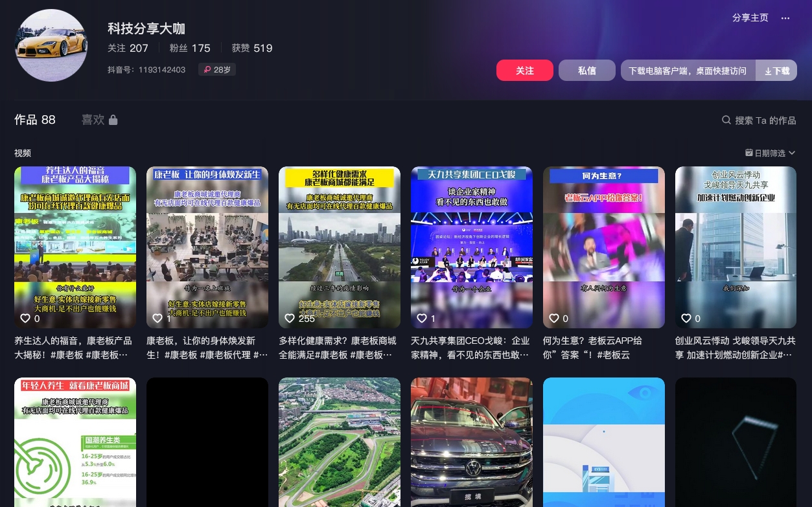Click the 抖音号 1193142403 text
This screenshot has width=812, height=507.
click(146, 69)
